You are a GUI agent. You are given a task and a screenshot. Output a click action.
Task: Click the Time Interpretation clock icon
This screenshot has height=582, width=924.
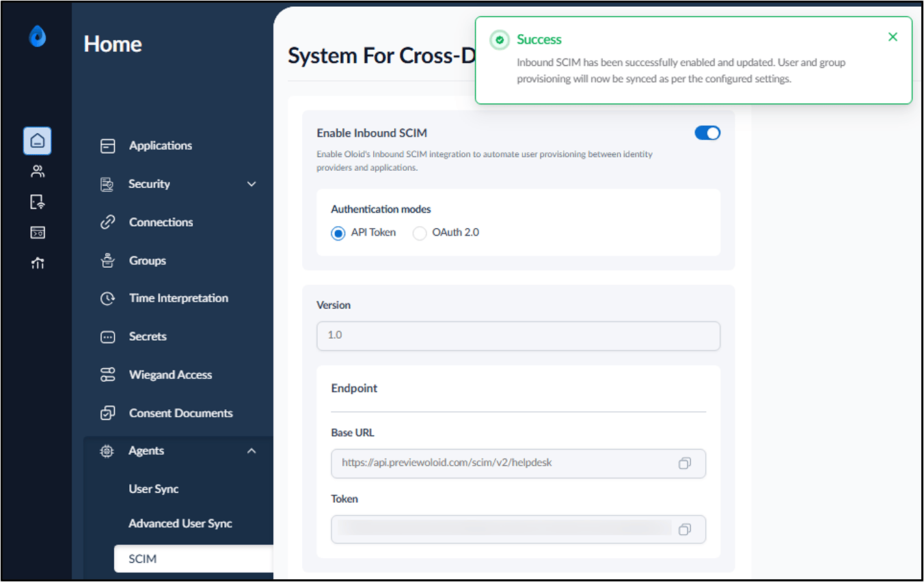point(108,299)
